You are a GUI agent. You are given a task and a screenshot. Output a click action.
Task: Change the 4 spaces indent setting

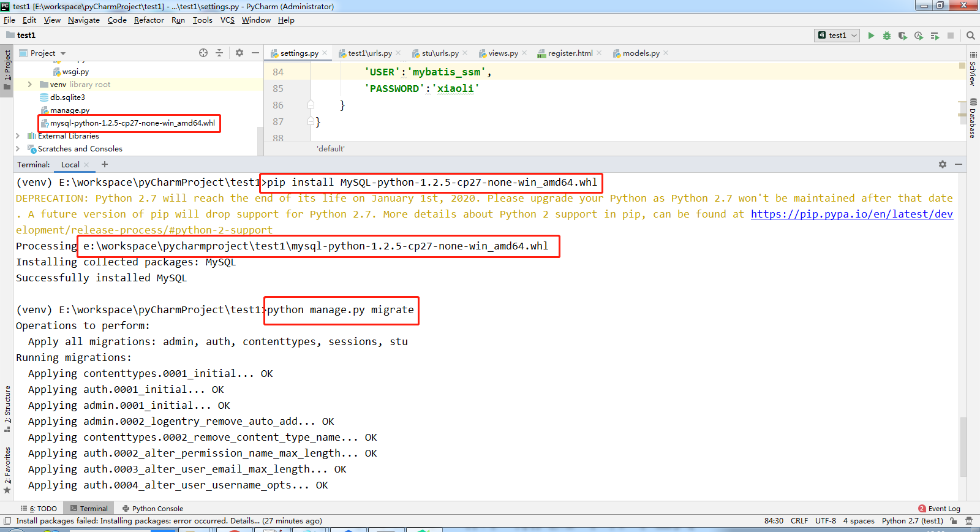(859, 521)
